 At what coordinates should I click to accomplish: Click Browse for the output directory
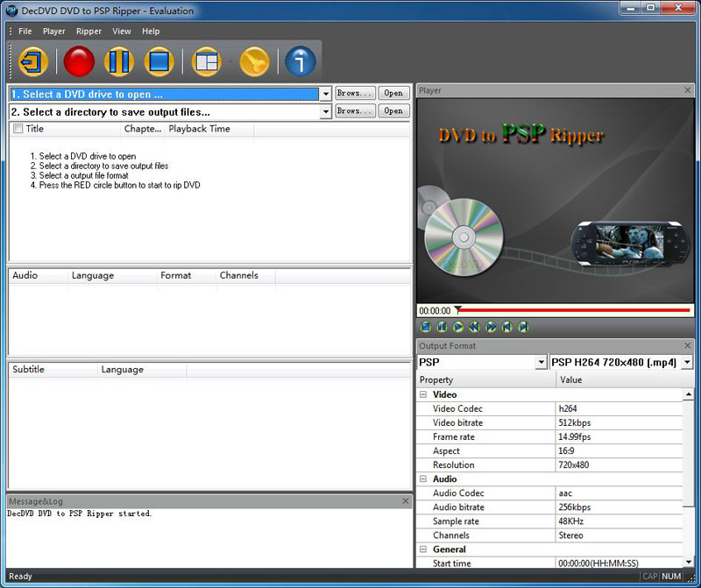pos(356,111)
